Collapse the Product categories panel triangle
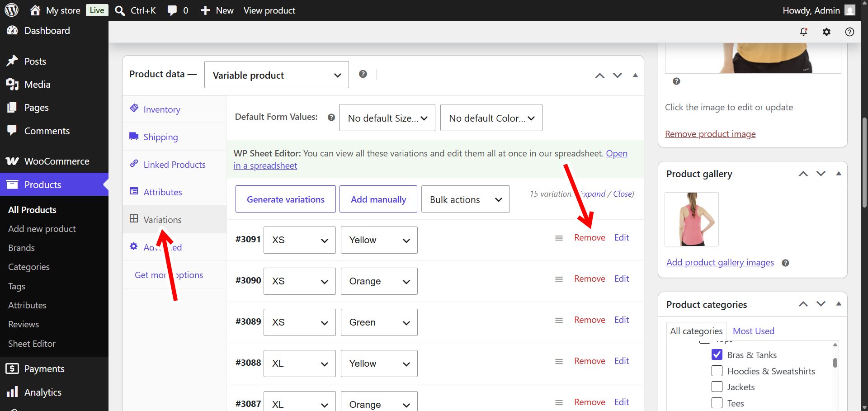The image size is (868, 411). pyautogui.click(x=839, y=304)
